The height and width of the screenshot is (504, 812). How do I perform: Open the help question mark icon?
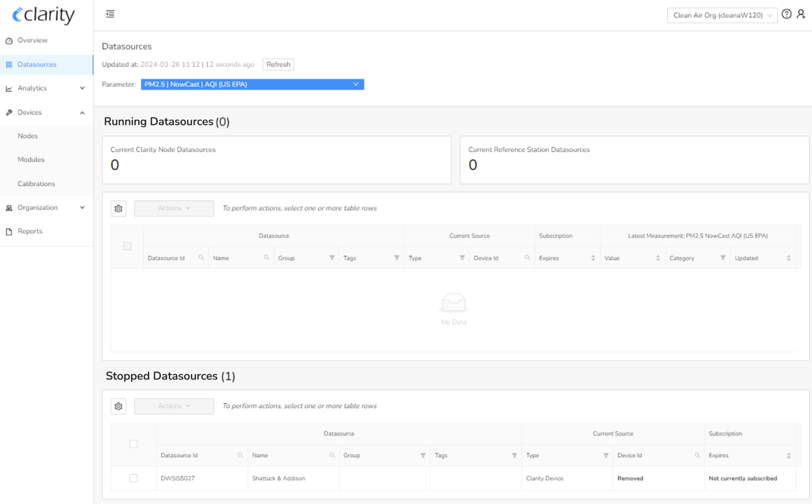[x=786, y=14]
